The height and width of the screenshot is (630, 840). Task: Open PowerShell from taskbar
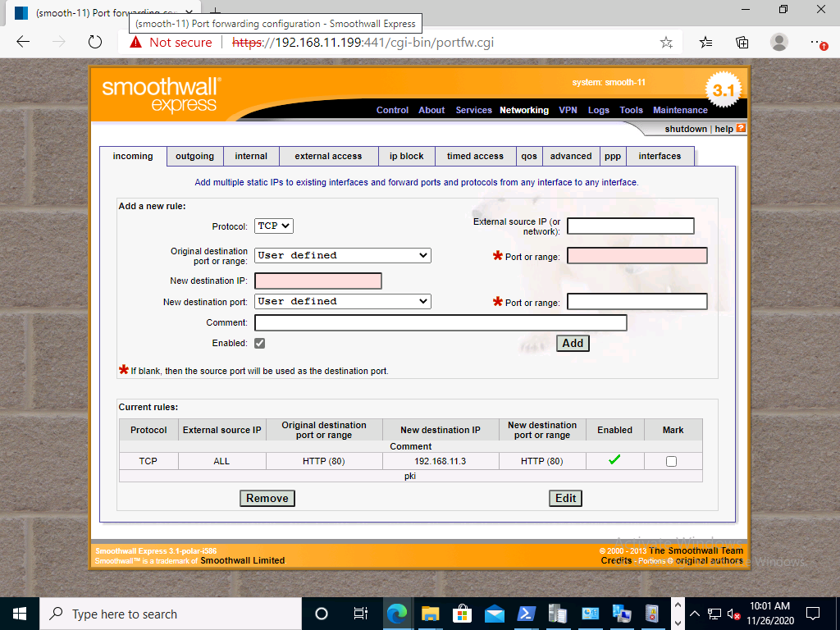[526, 614]
